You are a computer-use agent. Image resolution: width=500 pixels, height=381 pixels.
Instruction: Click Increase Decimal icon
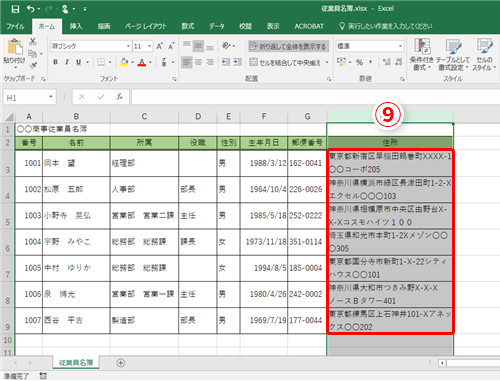point(387,62)
